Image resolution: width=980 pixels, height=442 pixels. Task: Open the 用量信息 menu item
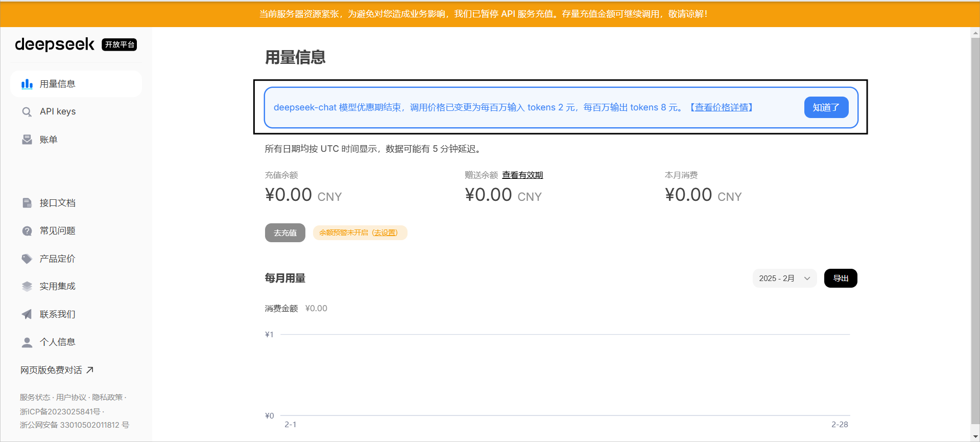click(x=76, y=84)
